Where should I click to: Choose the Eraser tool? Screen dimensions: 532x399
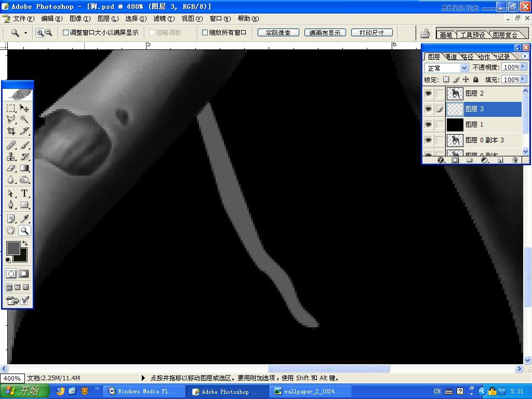11,168
